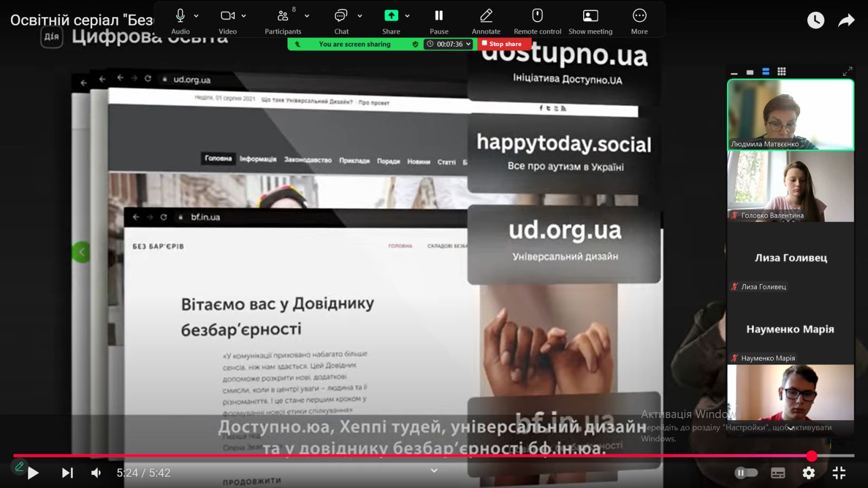Expand the Chat options caret

click(360, 16)
